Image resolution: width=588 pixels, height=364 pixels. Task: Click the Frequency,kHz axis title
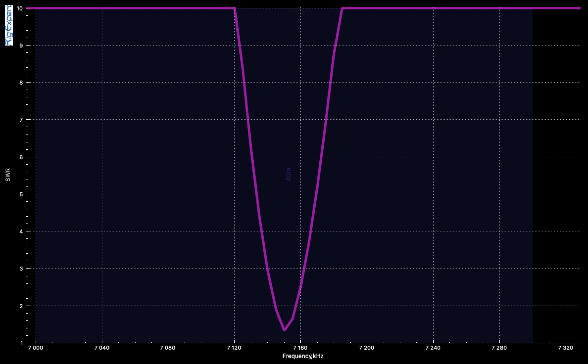tap(303, 356)
